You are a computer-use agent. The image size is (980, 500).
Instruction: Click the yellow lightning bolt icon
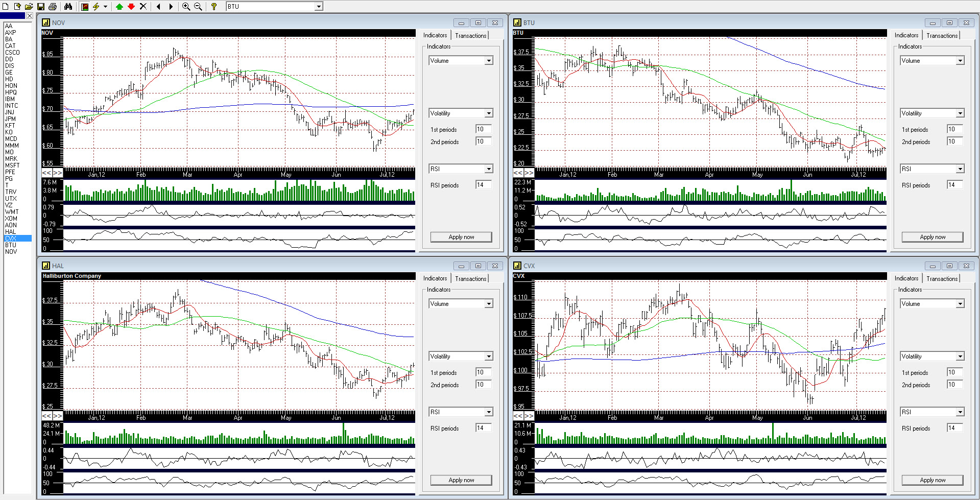pyautogui.click(x=96, y=7)
